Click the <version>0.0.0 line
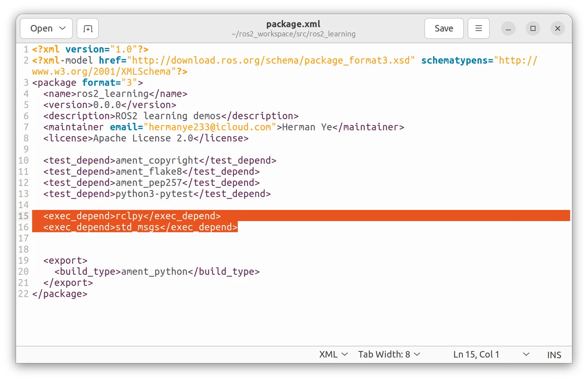The width and height of the screenshot is (588, 381). [x=110, y=105]
